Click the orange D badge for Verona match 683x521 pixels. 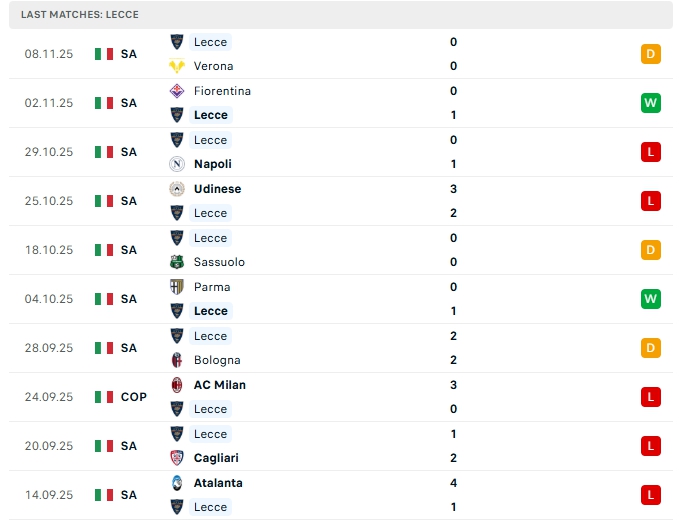(651, 54)
